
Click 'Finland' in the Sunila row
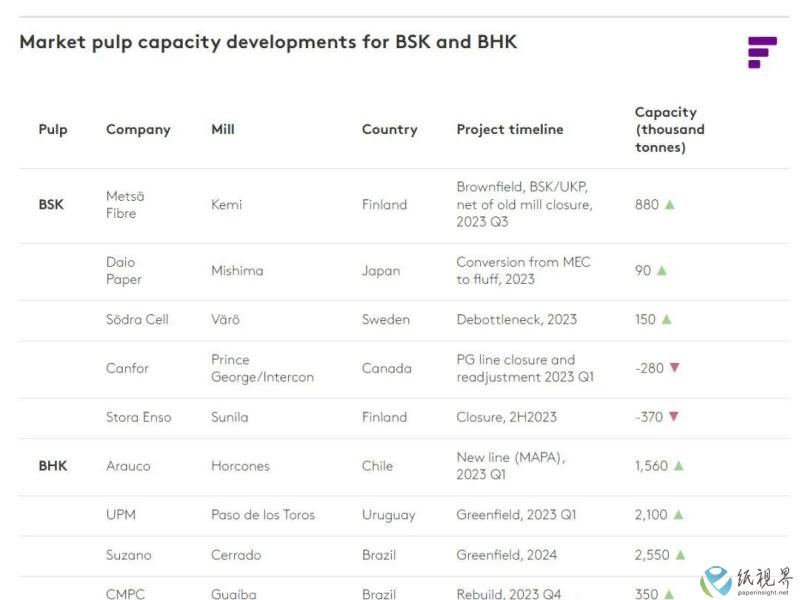[x=385, y=417]
